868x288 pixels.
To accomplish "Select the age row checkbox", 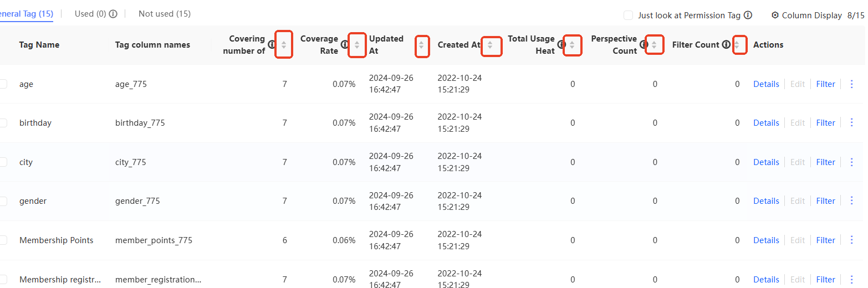I will tap(3, 84).
